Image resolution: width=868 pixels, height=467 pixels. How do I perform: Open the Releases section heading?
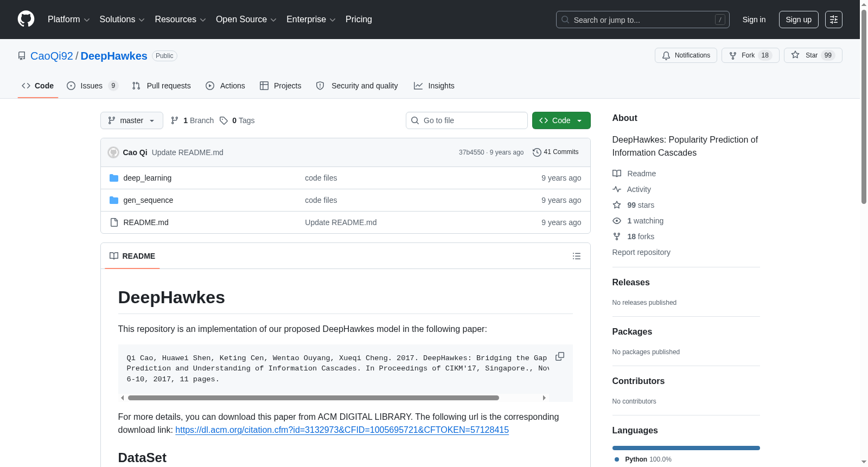pos(631,283)
